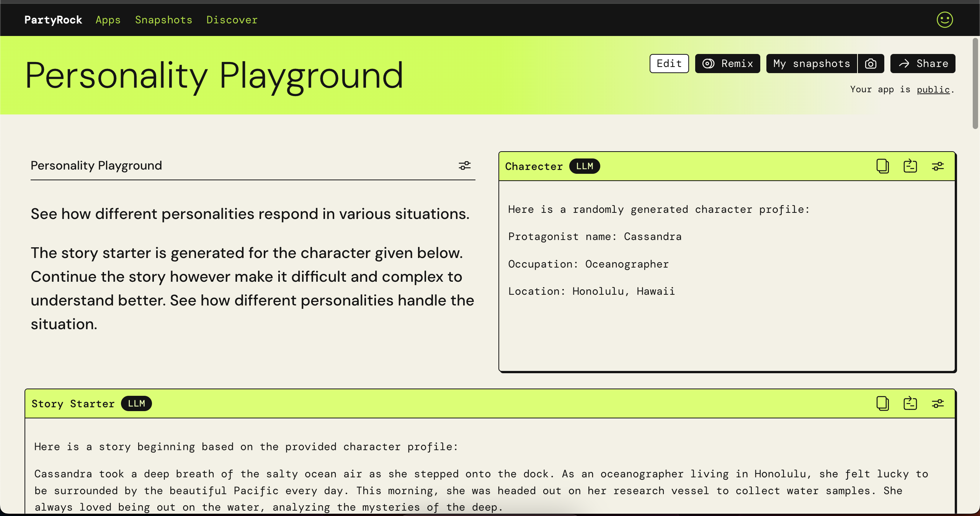Go to the Snapshots nav item
Screen dimensions: 980x516
coord(163,20)
